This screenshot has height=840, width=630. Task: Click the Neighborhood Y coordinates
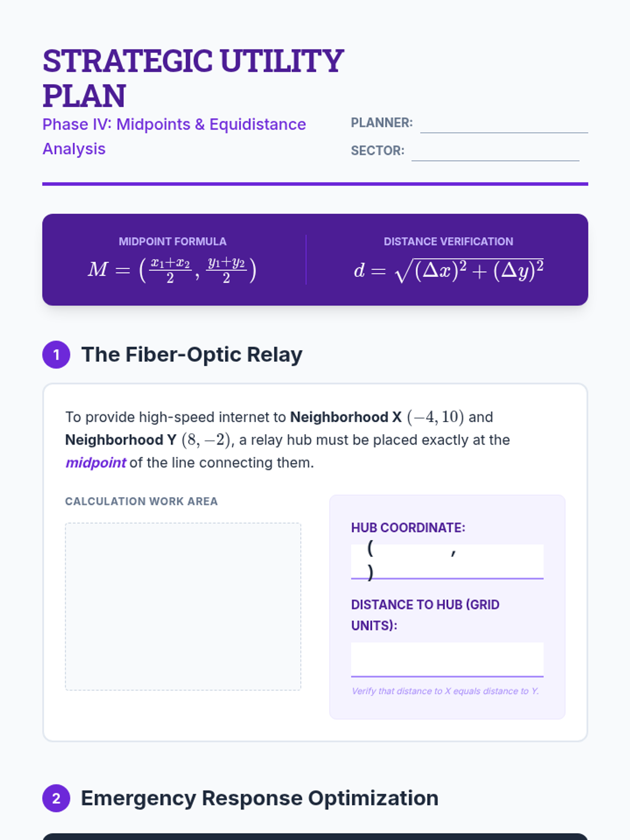point(207,440)
